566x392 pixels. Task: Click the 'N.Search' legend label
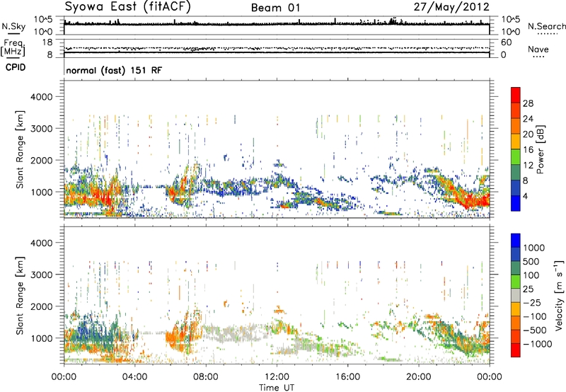coord(546,26)
